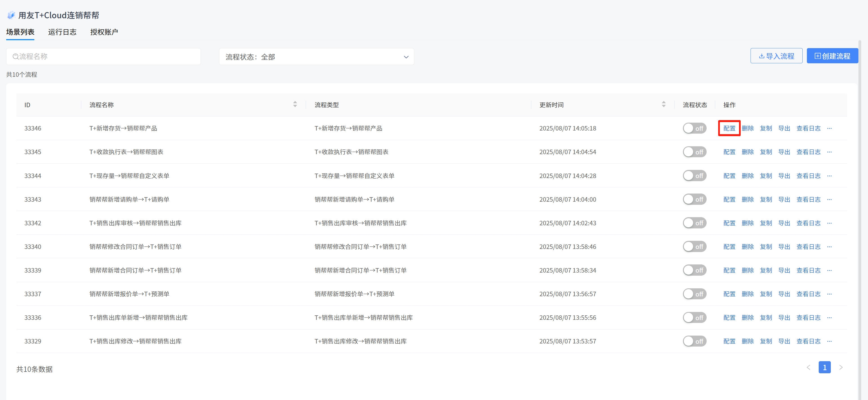Image resolution: width=868 pixels, height=400 pixels.
Task: Toggle flow 33346 status switch on
Action: click(x=695, y=128)
